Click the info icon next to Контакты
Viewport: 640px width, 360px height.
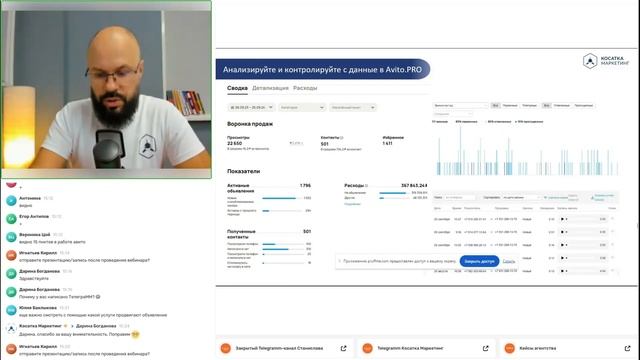342,138
